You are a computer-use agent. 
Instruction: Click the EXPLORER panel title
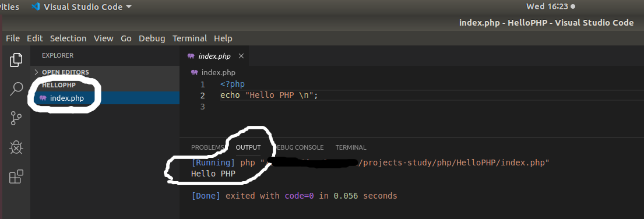(58, 55)
